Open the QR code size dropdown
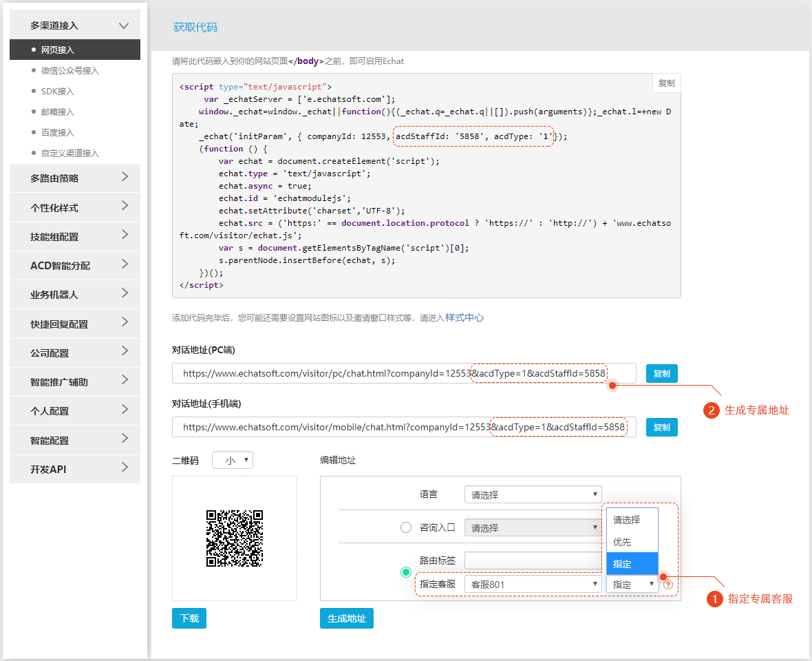This screenshot has height=661, width=812. pyautogui.click(x=233, y=460)
